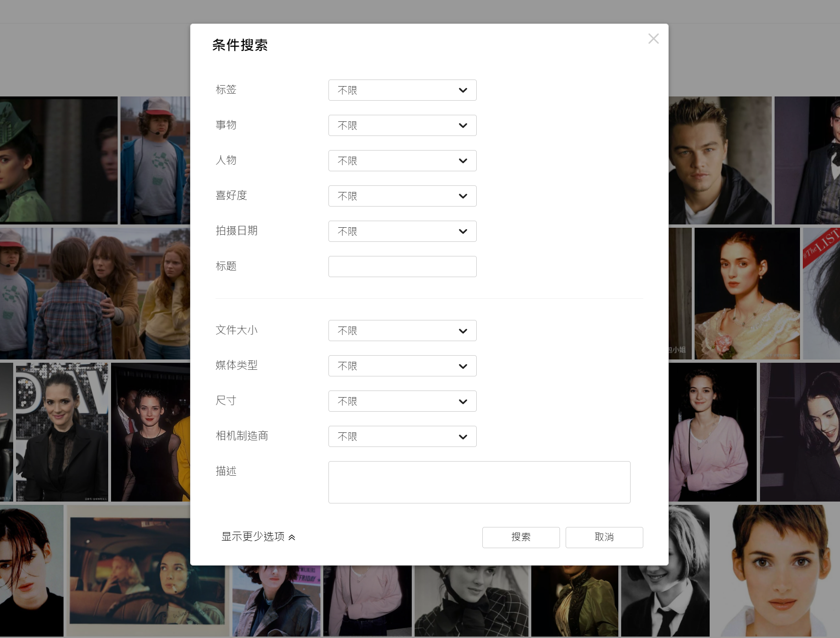
Task: Collapse options via 显示更少选项
Action: tap(258, 537)
